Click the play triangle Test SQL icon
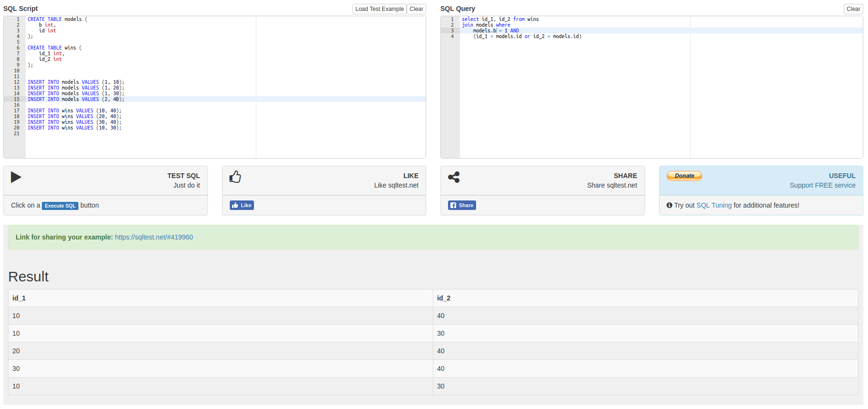Viewport: 868px width, 409px height. pyautogui.click(x=16, y=177)
